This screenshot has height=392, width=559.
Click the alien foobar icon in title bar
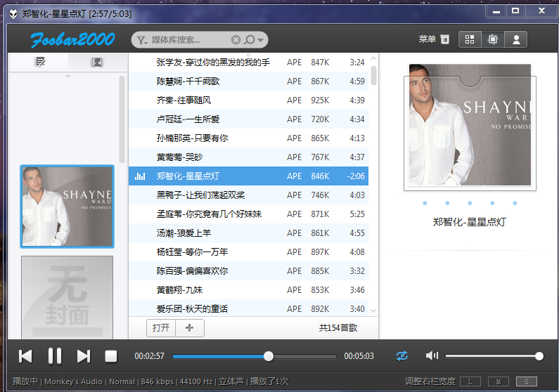point(13,14)
